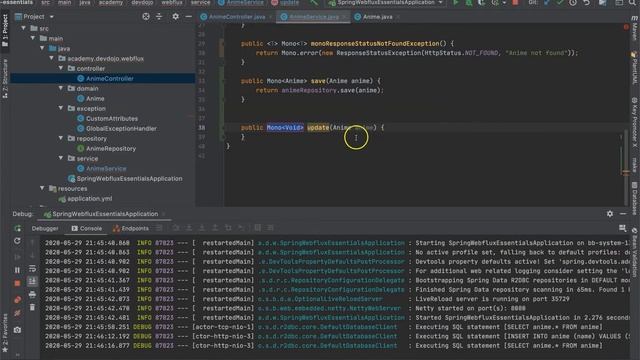Screen dimensions: 640x360
Task: Clear console with trash icon
Action: 32,307
